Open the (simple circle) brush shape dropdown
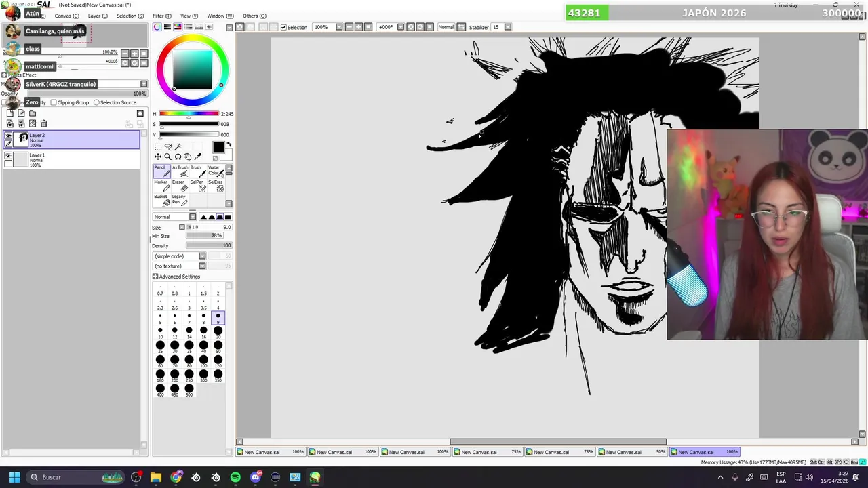Viewport: 868px width, 488px height. pyautogui.click(x=202, y=256)
